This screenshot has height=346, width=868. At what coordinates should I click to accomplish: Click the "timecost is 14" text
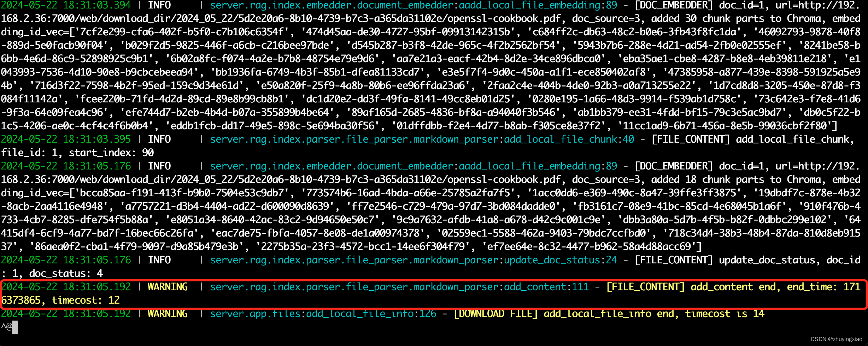pos(725,314)
